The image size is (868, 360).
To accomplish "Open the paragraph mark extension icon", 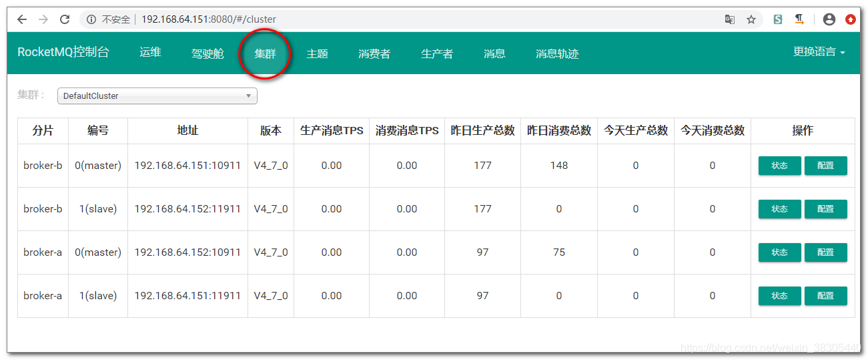I will click(x=799, y=19).
